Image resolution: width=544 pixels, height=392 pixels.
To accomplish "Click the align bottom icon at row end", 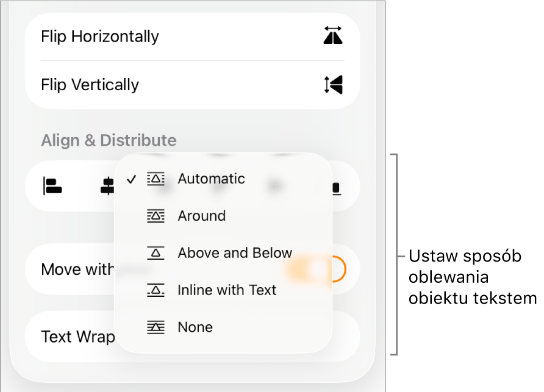I will [x=336, y=188].
